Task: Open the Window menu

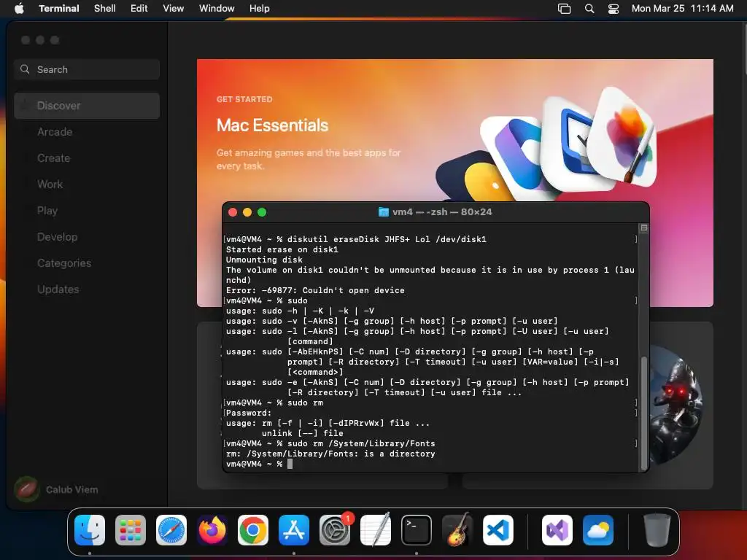Action: [217, 9]
